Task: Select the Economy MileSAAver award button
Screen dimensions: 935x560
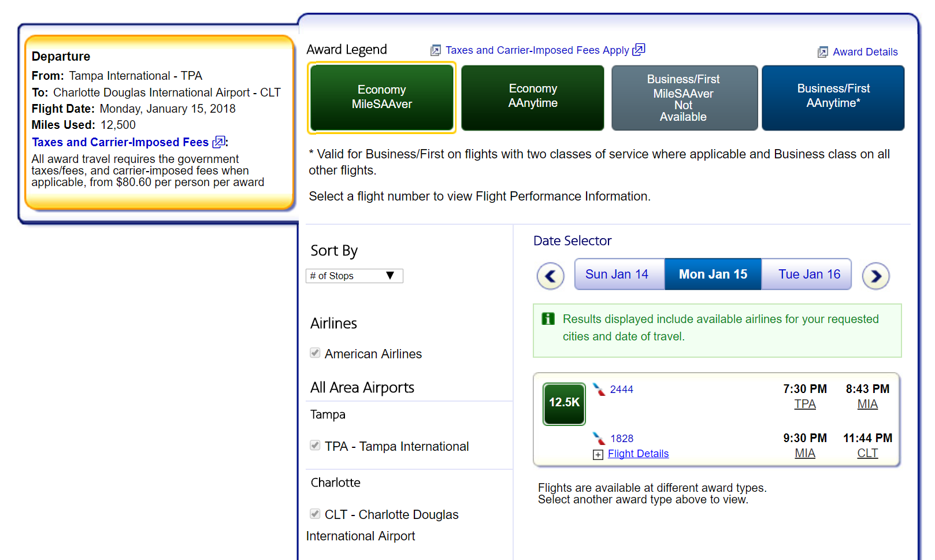Action: [x=381, y=97]
